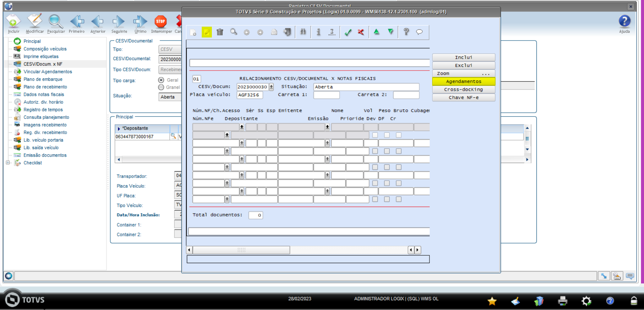Select the Granel radio button
644x310 pixels.
(161, 87)
